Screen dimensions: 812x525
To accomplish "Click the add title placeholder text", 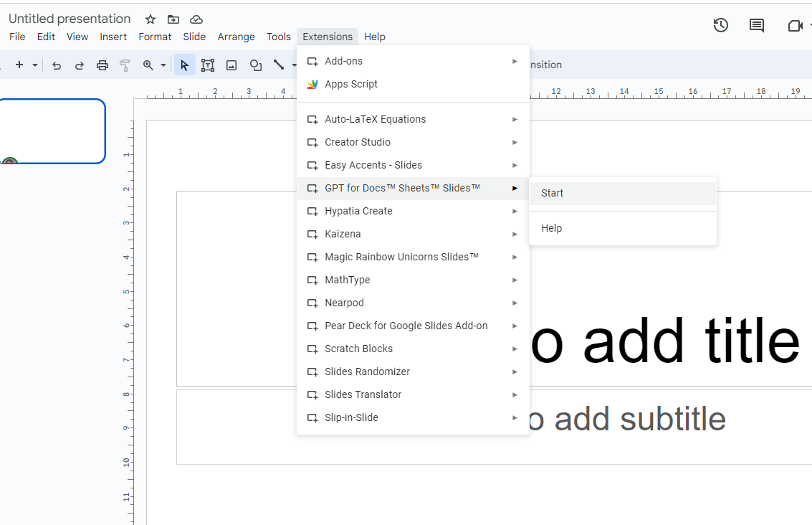I will (x=665, y=341).
